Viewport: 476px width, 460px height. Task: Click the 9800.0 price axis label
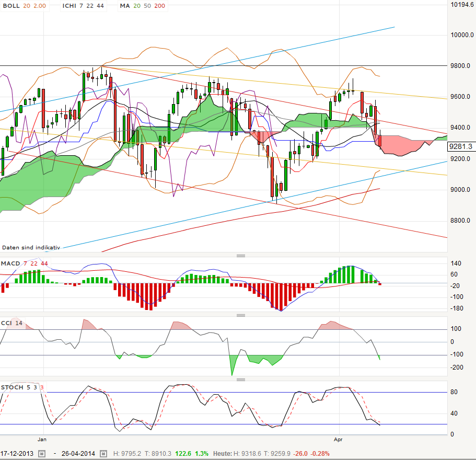point(460,66)
